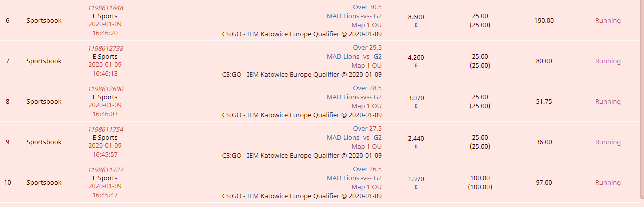Click the E marker under odds 3.070

pos(416,106)
